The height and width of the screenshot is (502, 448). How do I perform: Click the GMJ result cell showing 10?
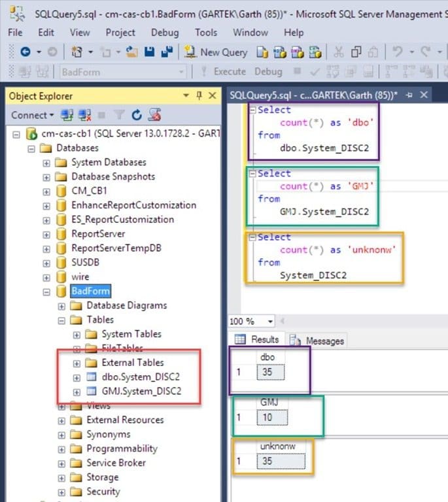click(272, 418)
